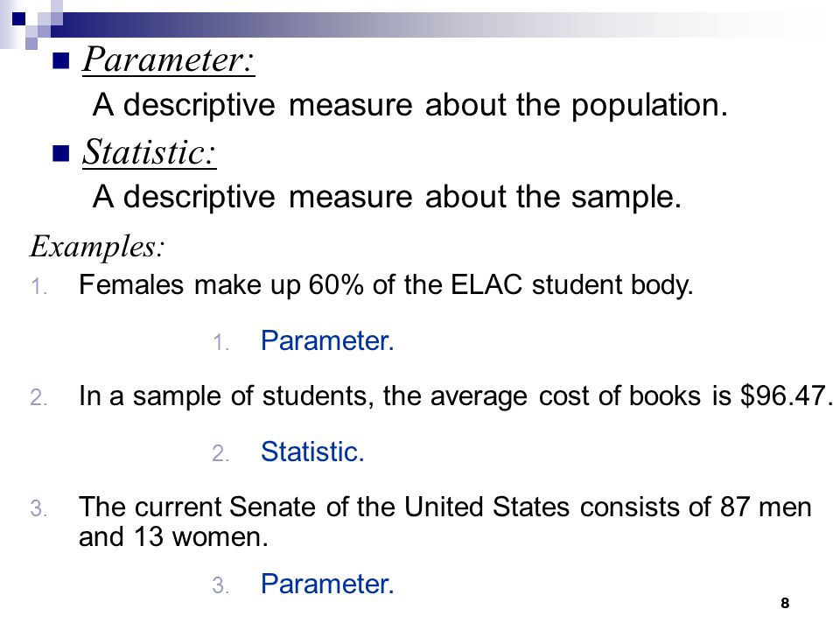Click the Parameter: heading
Image resolution: width=840 pixels, height=630 pixels.
(x=168, y=60)
